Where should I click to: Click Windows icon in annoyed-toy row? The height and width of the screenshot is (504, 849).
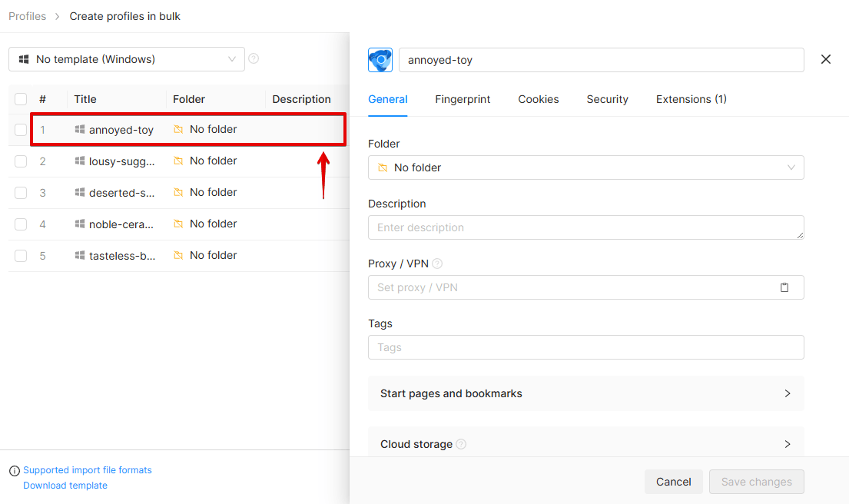(x=80, y=129)
